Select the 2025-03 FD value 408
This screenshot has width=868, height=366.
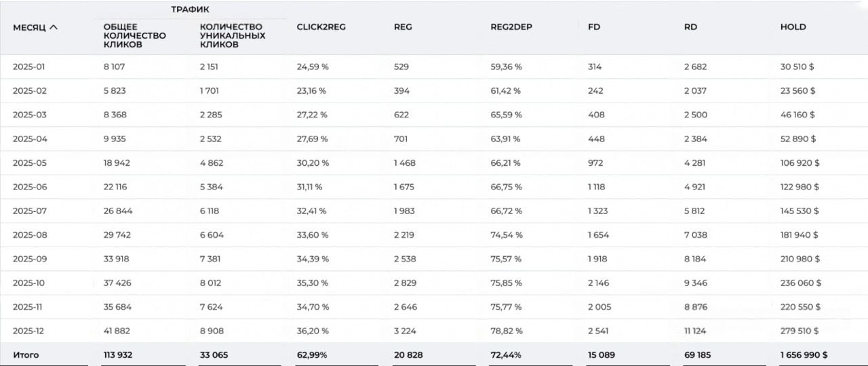[x=596, y=115]
